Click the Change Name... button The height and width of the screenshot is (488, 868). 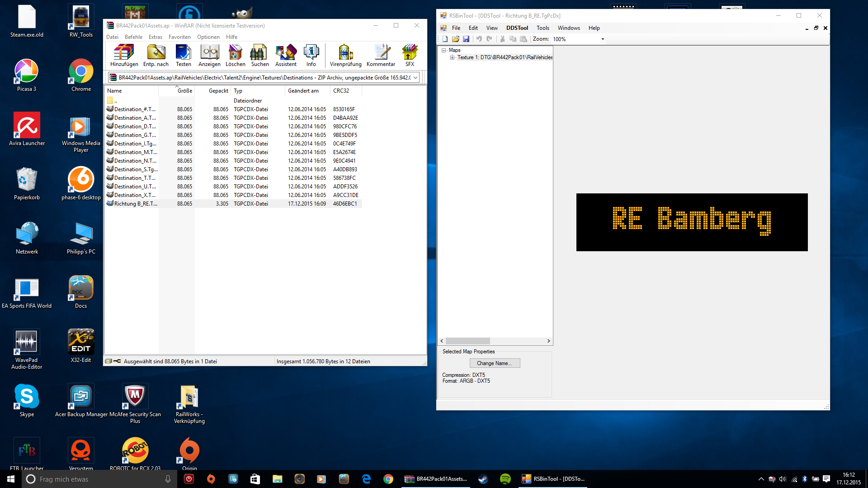click(495, 363)
